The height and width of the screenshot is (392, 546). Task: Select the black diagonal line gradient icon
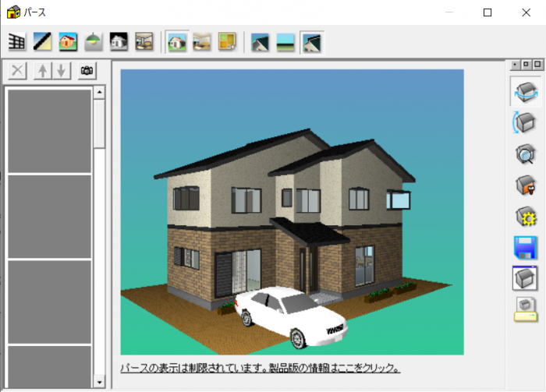pos(42,42)
